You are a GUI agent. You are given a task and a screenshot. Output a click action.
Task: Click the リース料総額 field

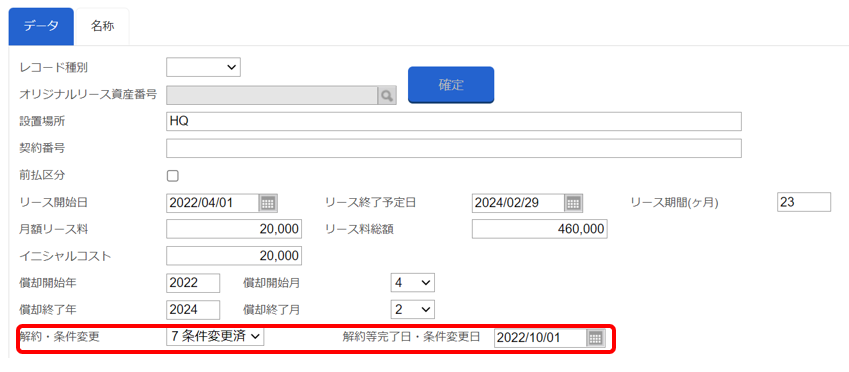(539, 230)
